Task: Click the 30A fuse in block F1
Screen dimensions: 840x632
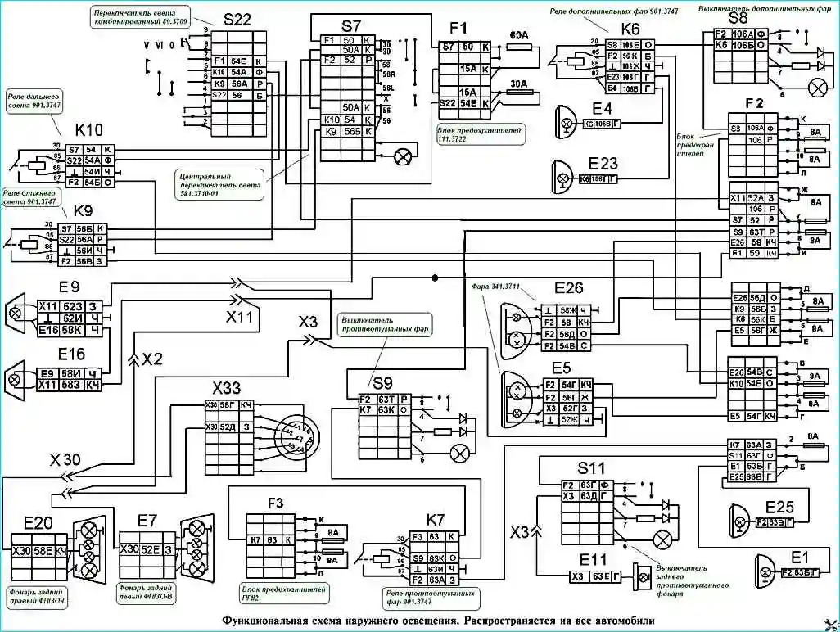Action: tap(519, 94)
